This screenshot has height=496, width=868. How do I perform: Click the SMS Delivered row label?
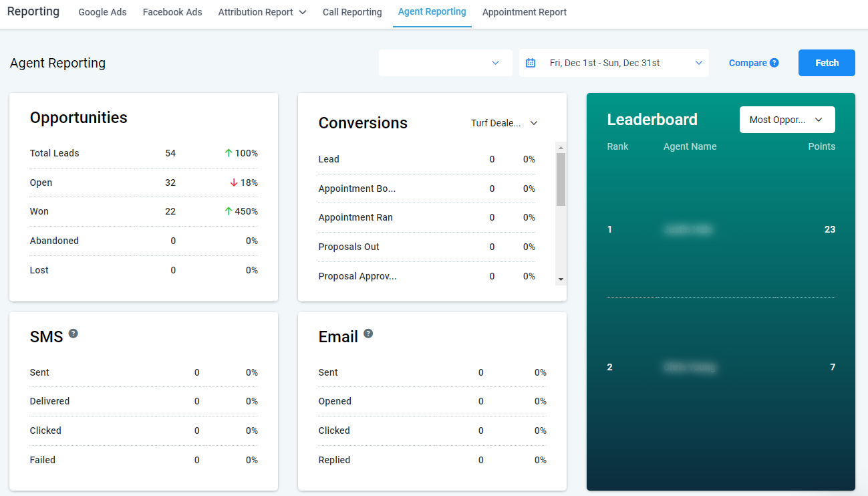pyautogui.click(x=49, y=401)
